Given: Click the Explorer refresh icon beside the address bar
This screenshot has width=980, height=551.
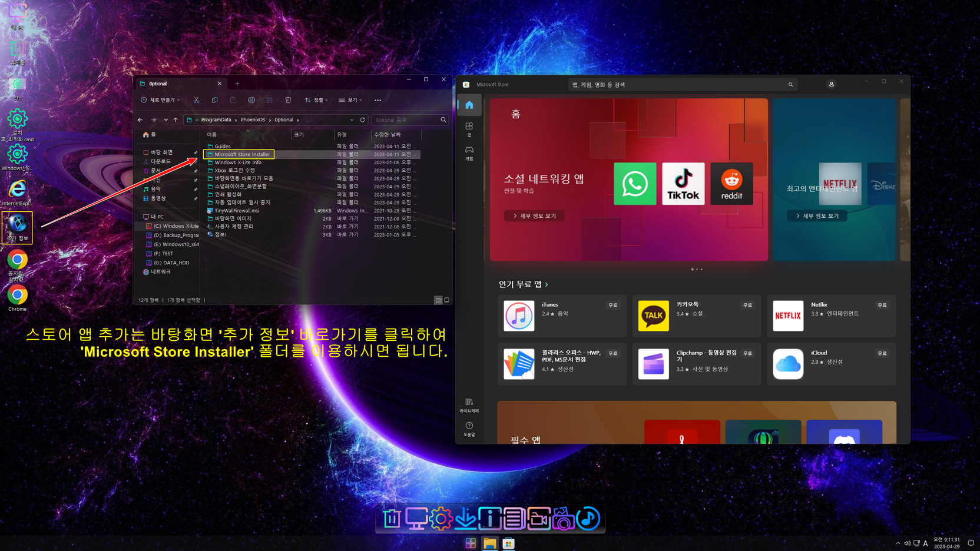Looking at the screenshot, I should [x=363, y=120].
